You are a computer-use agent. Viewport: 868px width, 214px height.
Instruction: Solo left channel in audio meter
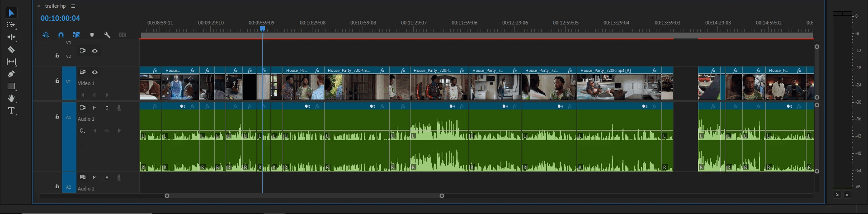tap(837, 194)
